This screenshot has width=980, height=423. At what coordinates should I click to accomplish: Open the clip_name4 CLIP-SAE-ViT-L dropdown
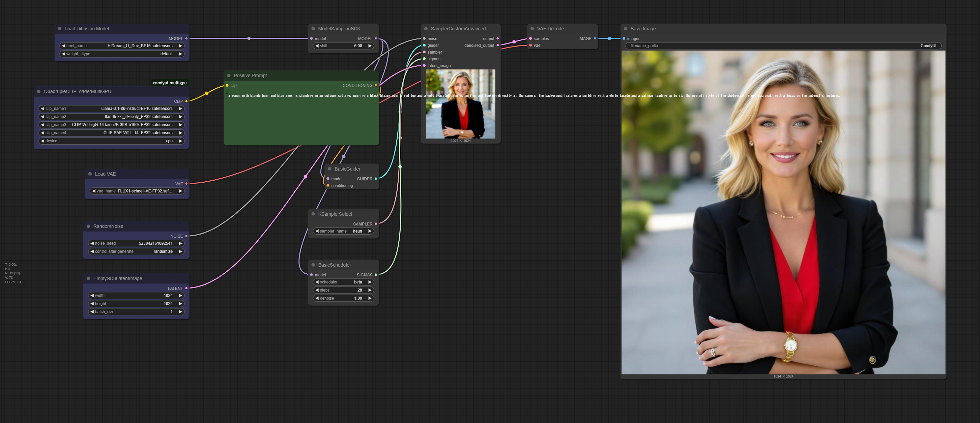tap(112, 133)
